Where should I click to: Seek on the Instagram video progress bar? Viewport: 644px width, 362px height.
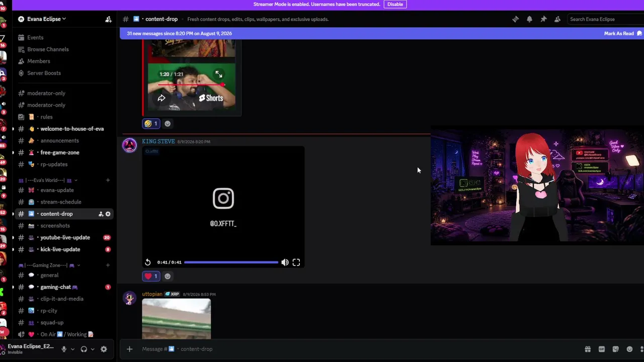point(231,262)
